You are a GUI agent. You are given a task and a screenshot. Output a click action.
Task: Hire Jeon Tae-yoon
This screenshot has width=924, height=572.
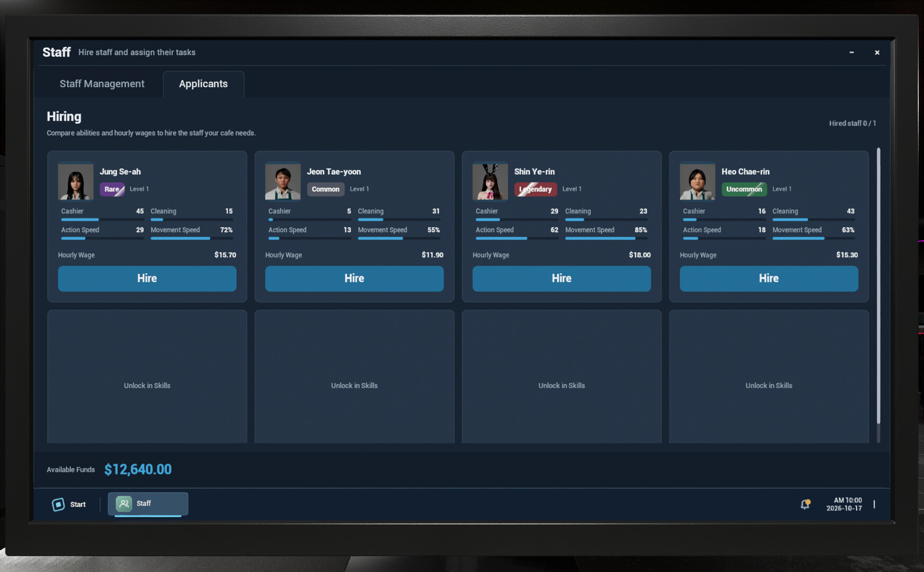pos(354,279)
